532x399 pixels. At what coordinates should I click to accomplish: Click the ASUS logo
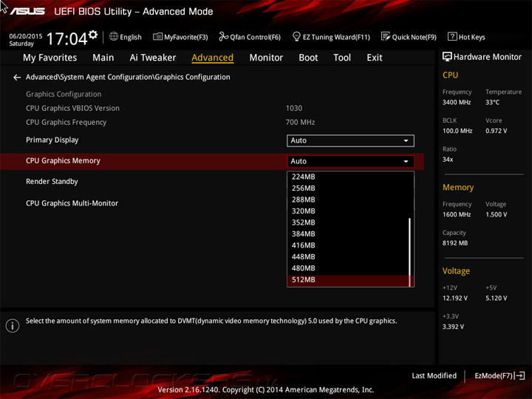point(27,12)
